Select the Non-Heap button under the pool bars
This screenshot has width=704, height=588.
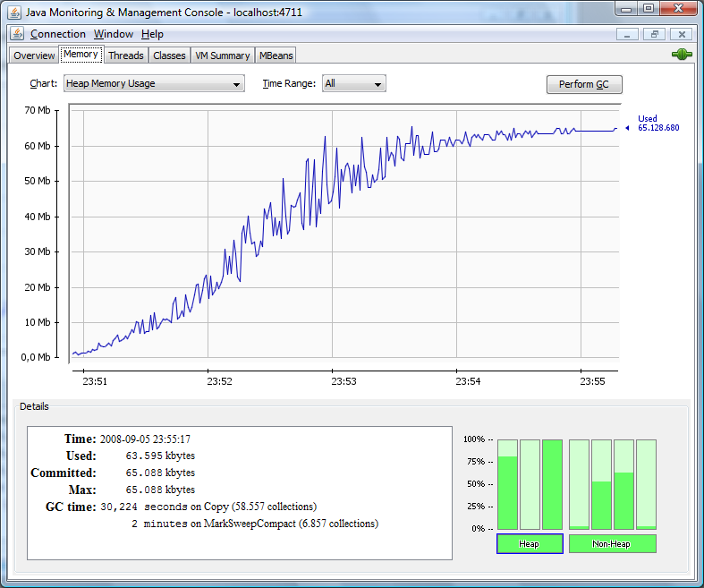pos(613,543)
